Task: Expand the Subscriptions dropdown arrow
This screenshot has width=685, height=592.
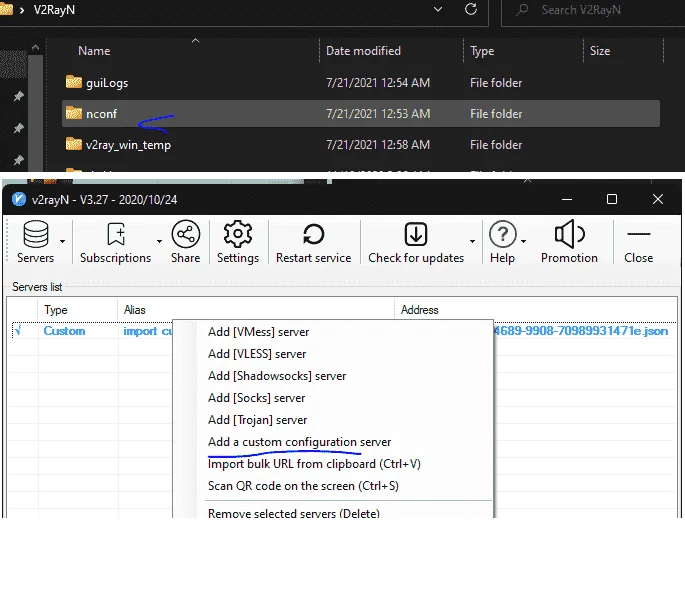Action: 159,241
